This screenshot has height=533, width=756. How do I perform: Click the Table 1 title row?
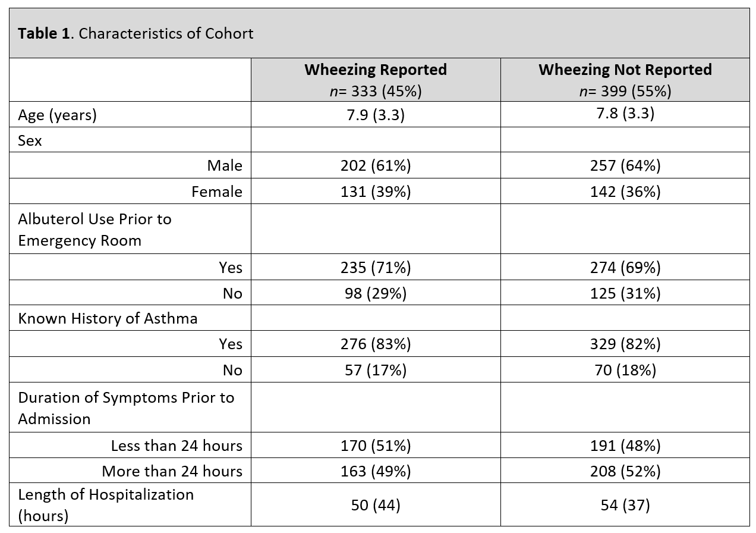click(379, 33)
